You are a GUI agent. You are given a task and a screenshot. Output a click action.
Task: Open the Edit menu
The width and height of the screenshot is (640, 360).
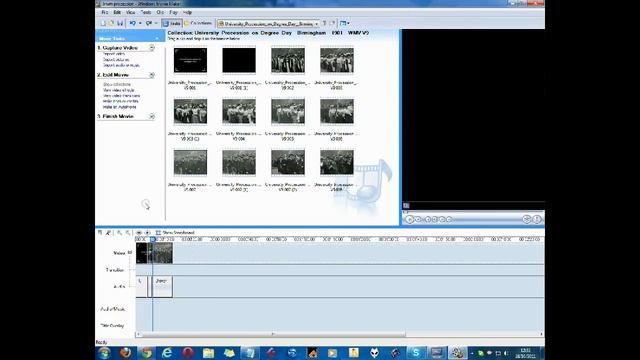tap(117, 13)
